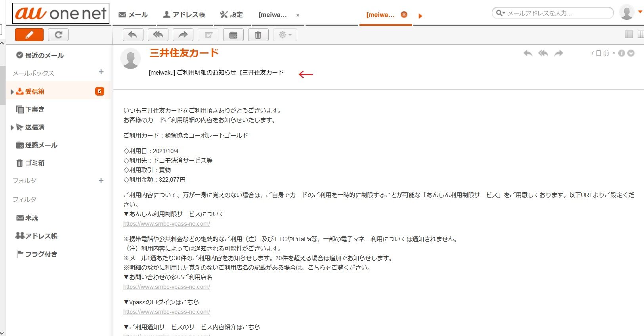Add a new folder with フォルダ plus
The image size is (644, 336).
click(x=101, y=180)
